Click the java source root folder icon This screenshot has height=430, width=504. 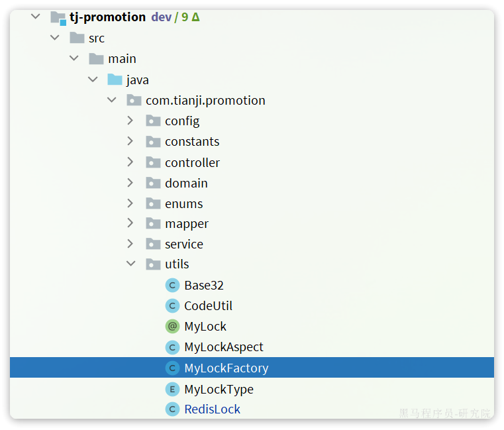(x=115, y=80)
